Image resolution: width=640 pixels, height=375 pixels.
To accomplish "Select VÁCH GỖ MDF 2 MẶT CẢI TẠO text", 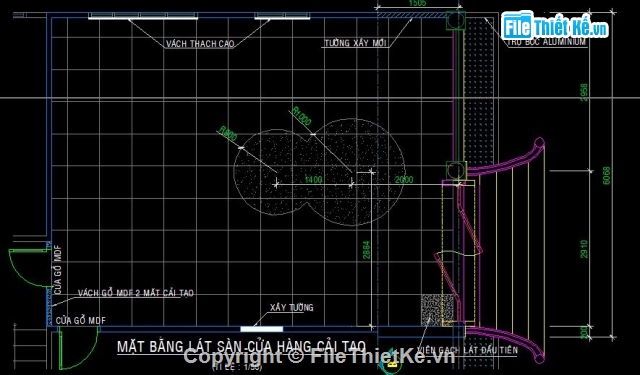I will coord(136,293).
